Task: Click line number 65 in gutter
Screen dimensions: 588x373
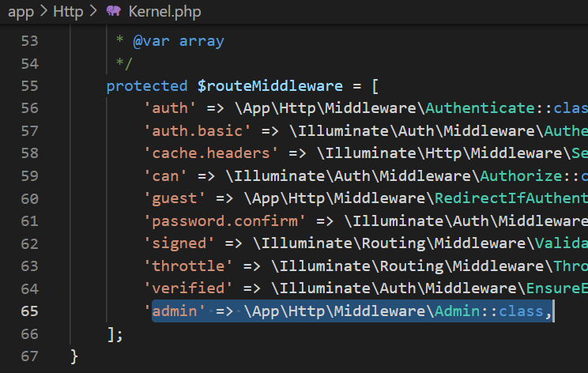Action: 28,311
